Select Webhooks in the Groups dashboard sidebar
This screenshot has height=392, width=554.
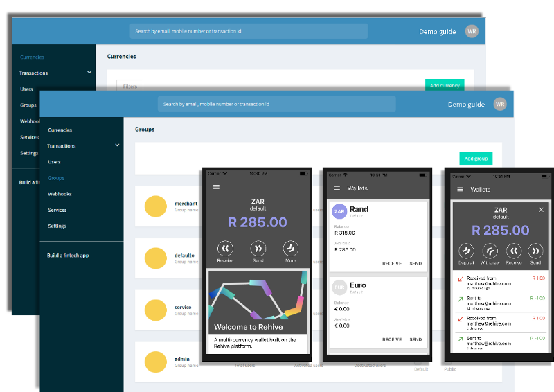(x=60, y=194)
